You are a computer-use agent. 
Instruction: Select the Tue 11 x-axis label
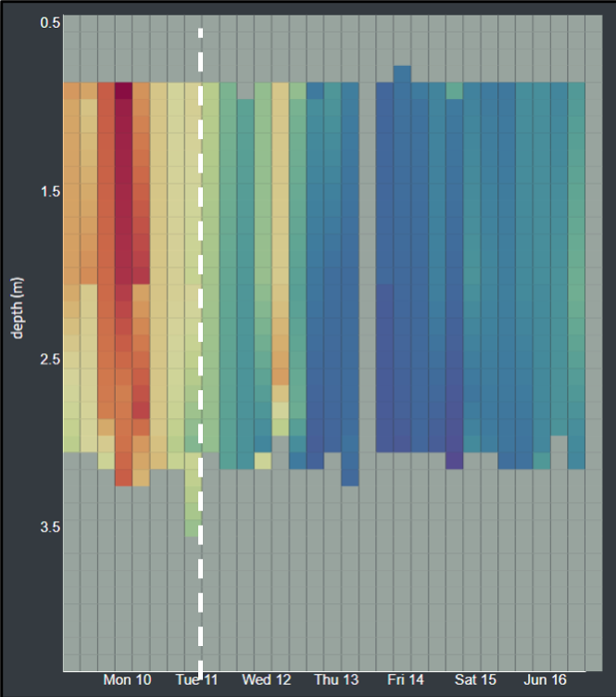pyautogui.click(x=197, y=680)
